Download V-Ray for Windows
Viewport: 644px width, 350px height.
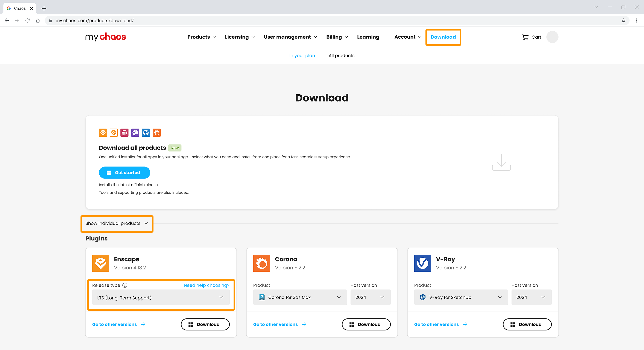point(527,324)
